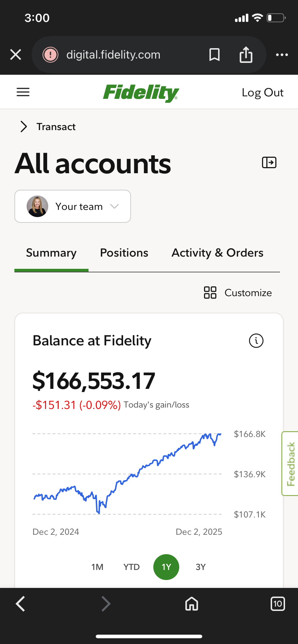The height and width of the screenshot is (644, 298).
Task: Click the Customize button
Action: click(238, 293)
